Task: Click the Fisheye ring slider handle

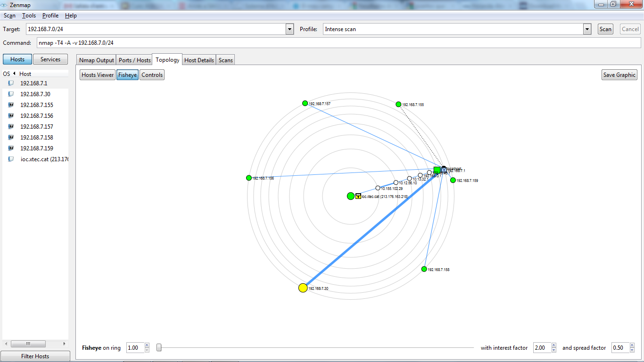Action: (x=159, y=348)
